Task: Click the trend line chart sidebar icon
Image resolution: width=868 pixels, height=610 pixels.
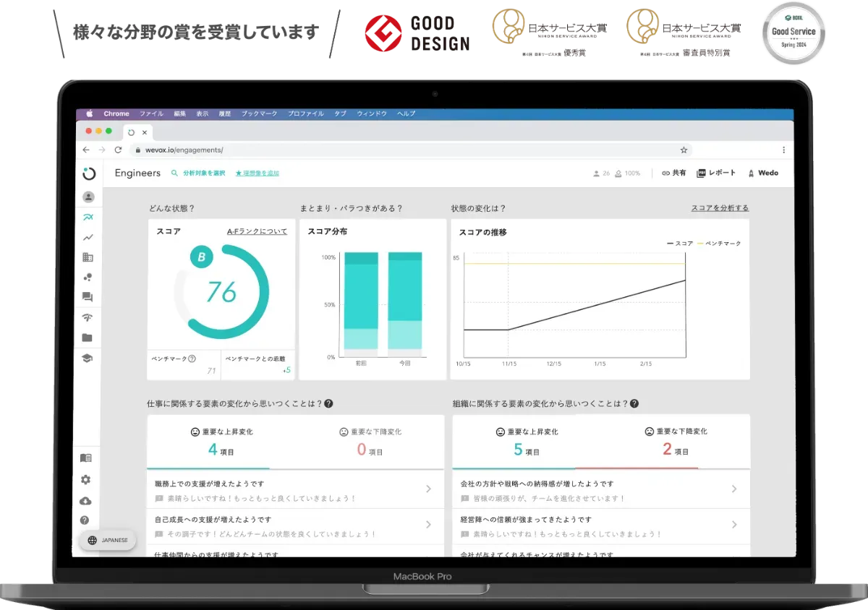Action: (88, 237)
